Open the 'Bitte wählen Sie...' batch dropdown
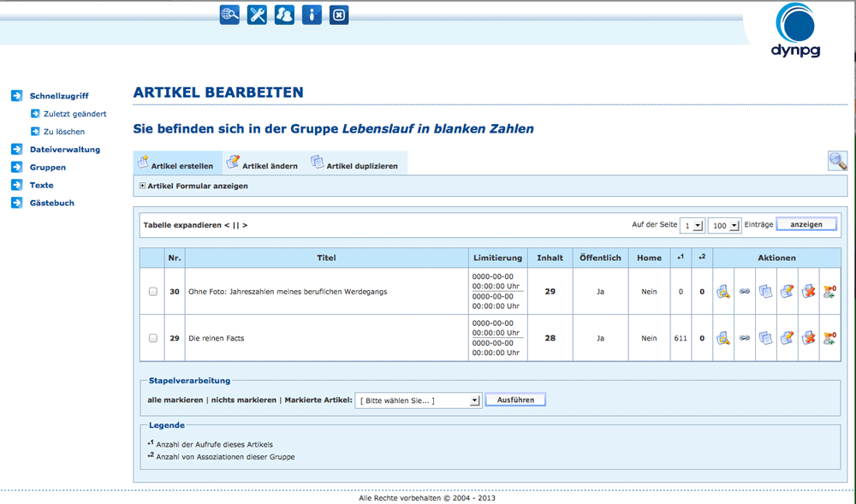The height and width of the screenshot is (504, 856). (x=419, y=400)
